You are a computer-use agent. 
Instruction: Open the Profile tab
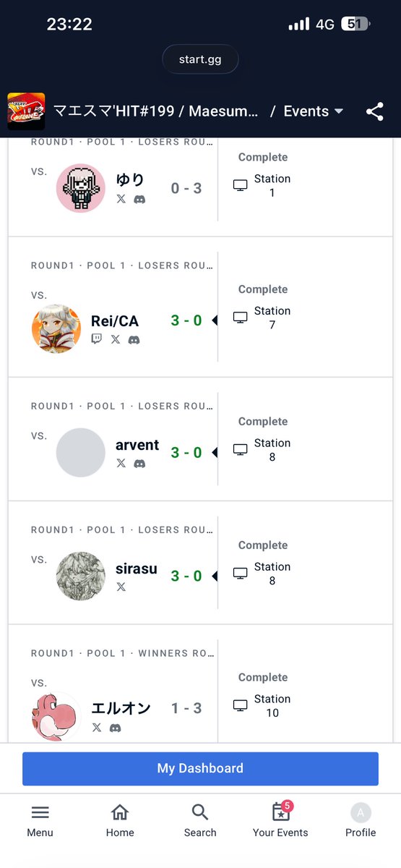[361, 820]
